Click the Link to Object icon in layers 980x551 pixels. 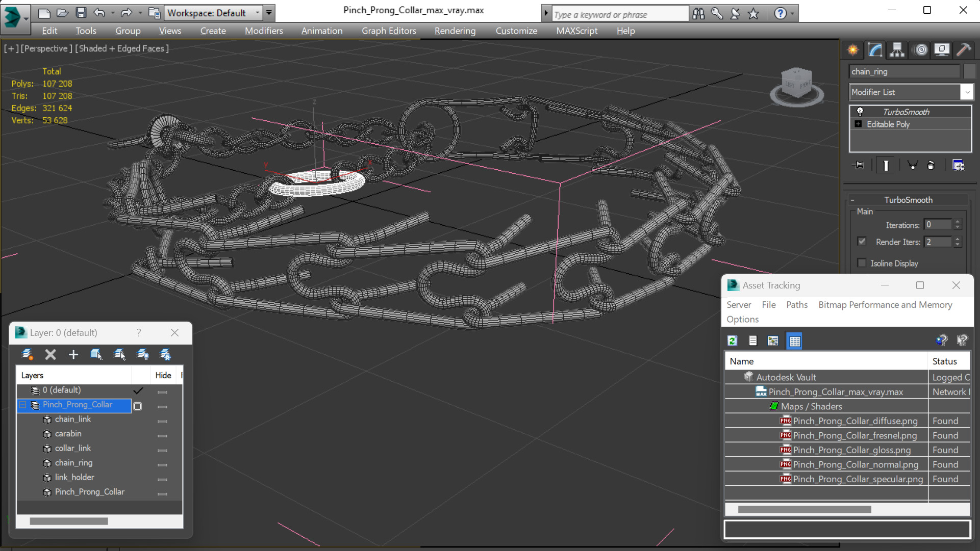point(97,355)
